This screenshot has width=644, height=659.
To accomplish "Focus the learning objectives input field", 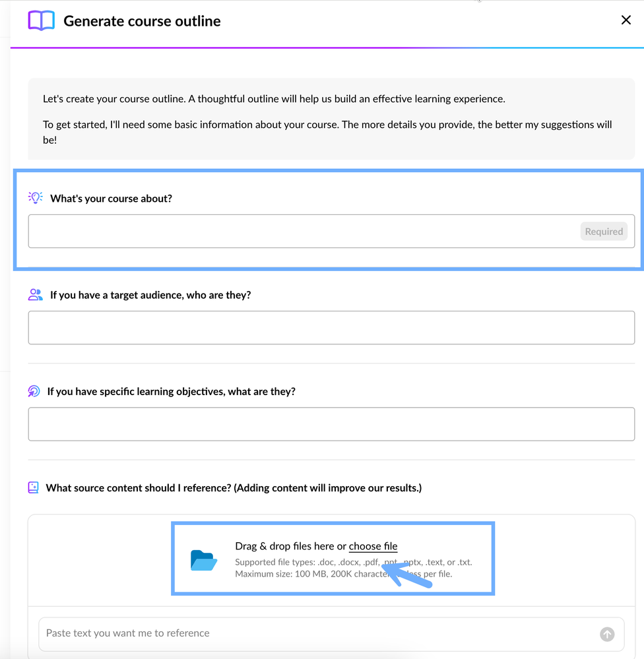I will 331,424.
